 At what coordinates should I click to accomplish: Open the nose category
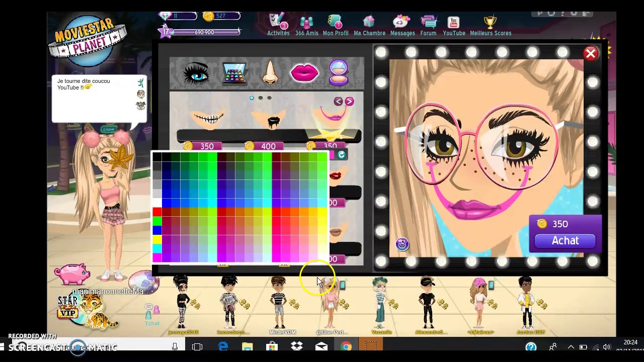tap(270, 73)
